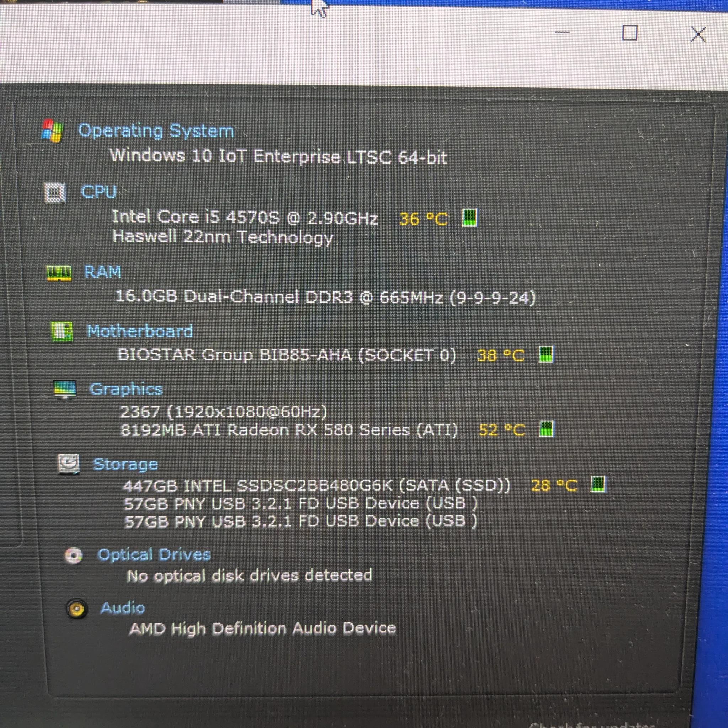
Task: Open the Motherboard section
Action: [140, 331]
